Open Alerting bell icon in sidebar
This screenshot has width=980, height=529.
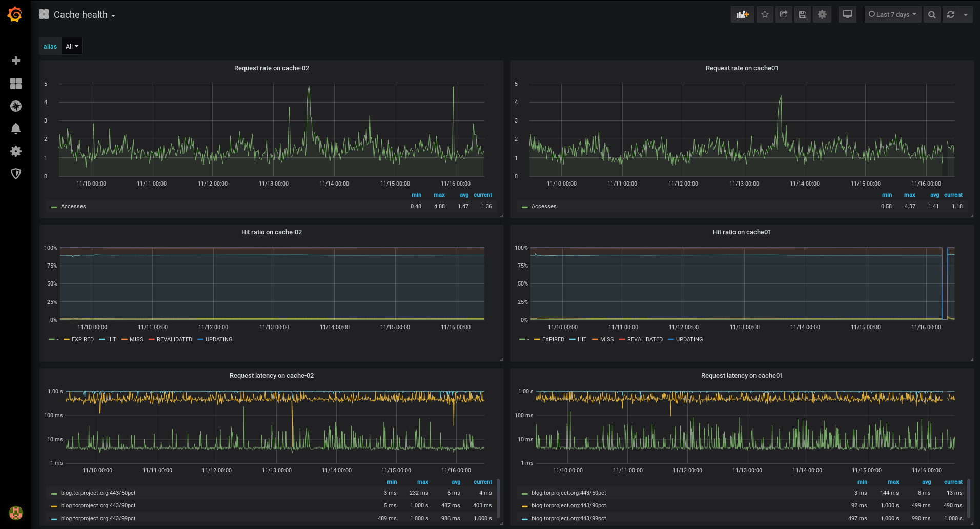pyautogui.click(x=16, y=129)
